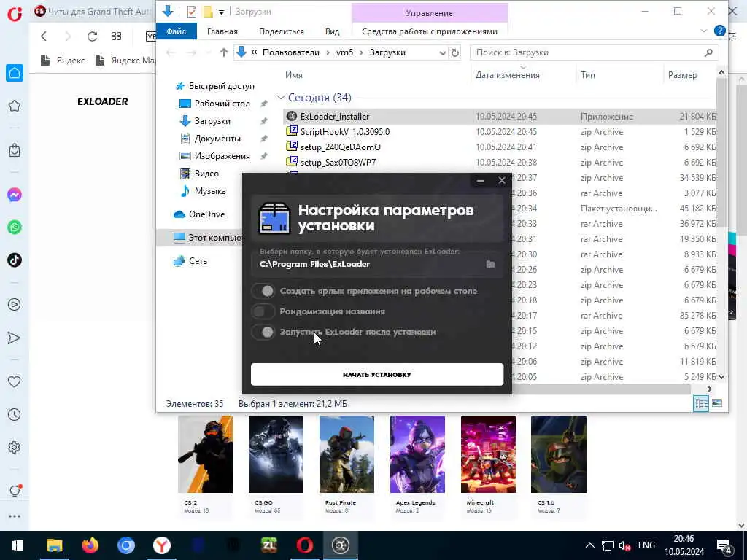Select Сеть in navigation pane
747x560 pixels.
[198, 261]
